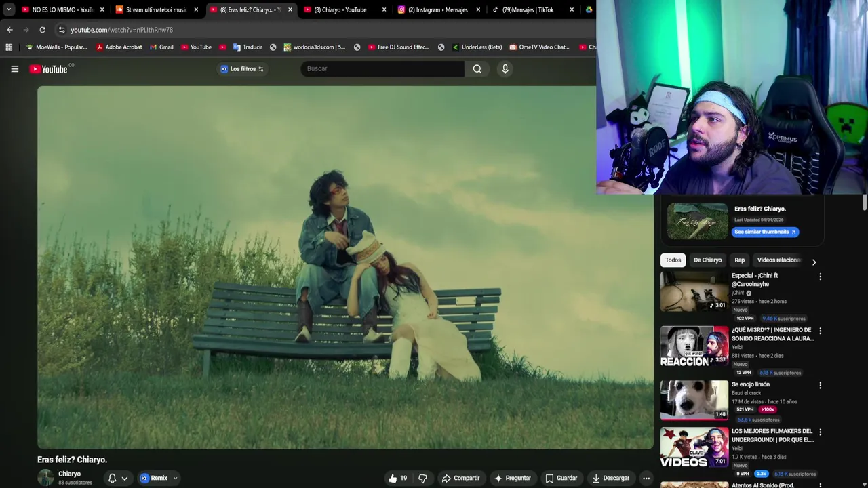
Task: Open the Chiaryo channel name link
Action: tap(69, 474)
